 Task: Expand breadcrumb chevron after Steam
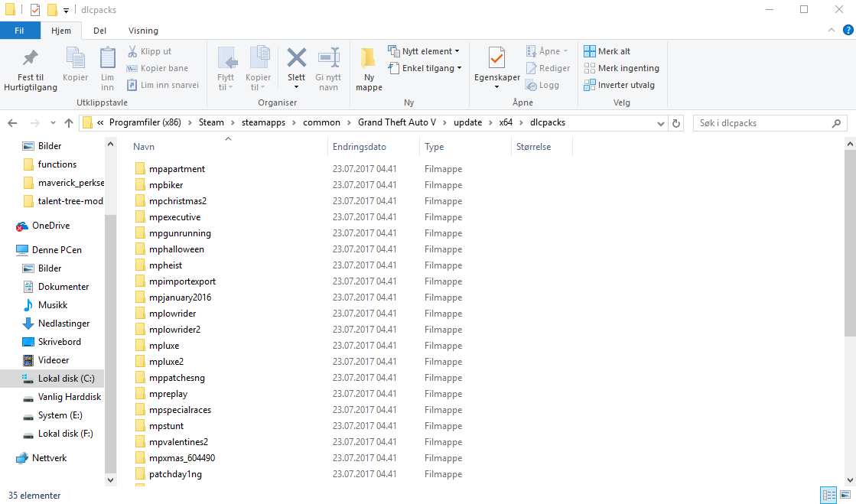tap(233, 123)
